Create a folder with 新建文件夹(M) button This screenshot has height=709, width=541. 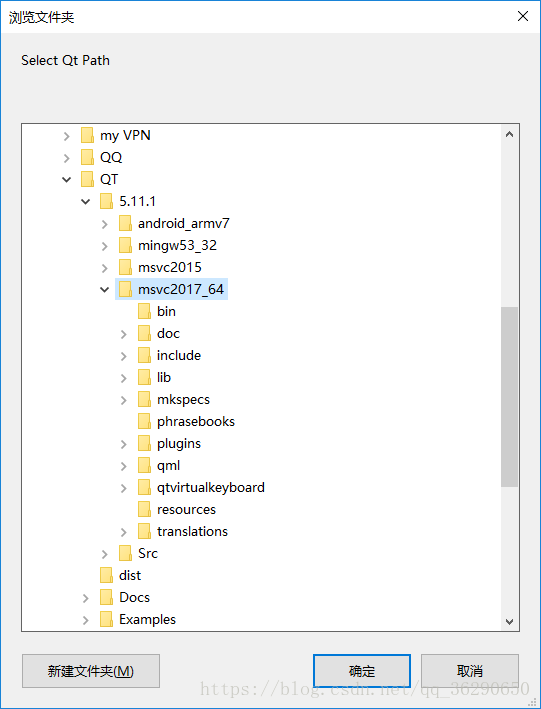(90, 671)
